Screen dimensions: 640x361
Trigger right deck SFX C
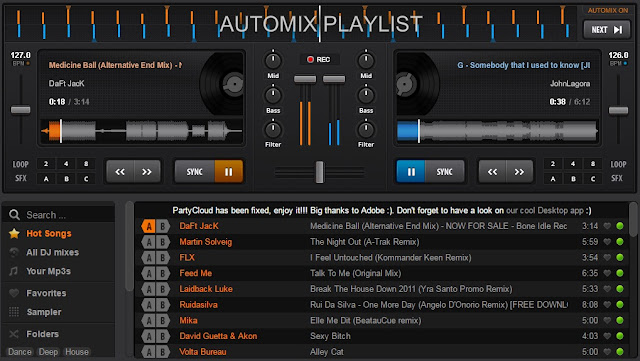(x=593, y=178)
